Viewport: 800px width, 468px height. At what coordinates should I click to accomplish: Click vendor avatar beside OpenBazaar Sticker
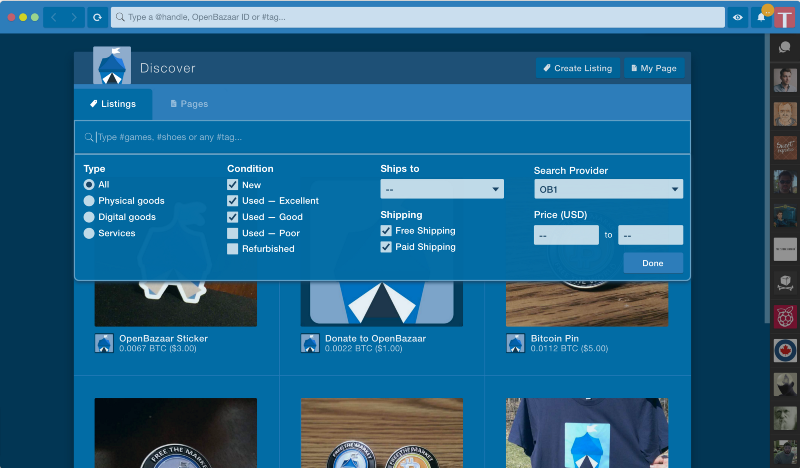pyautogui.click(x=104, y=343)
